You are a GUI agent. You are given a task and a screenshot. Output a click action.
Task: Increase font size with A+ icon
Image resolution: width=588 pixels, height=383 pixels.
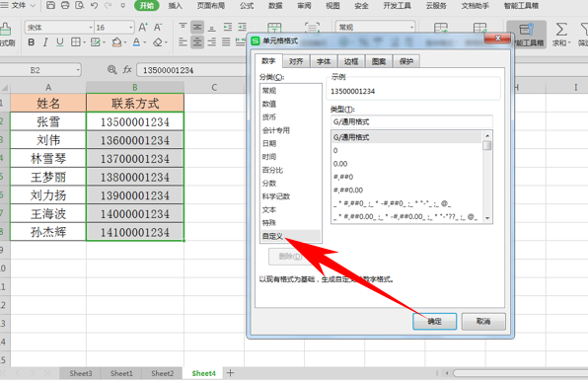pyautogui.click(x=143, y=27)
